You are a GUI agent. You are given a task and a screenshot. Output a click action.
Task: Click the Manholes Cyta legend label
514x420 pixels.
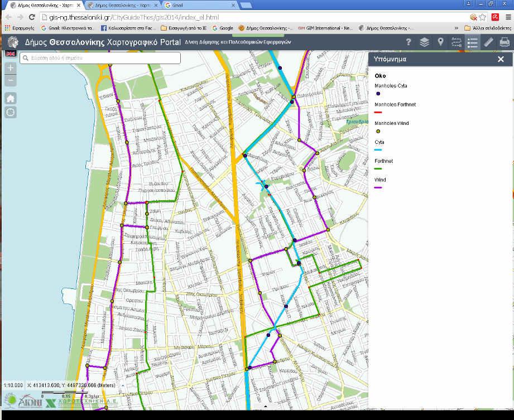click(391, 86)
